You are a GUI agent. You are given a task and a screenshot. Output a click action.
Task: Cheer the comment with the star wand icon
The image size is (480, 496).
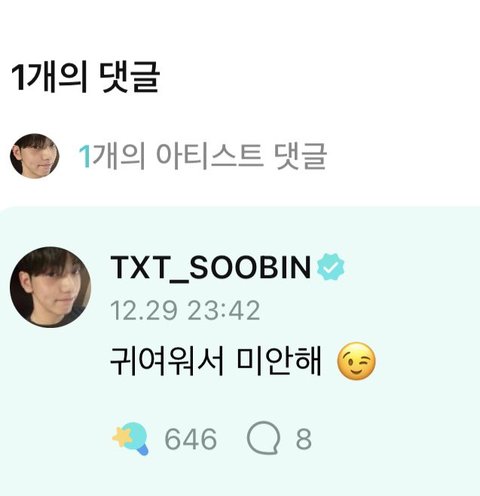click(130, 438)
